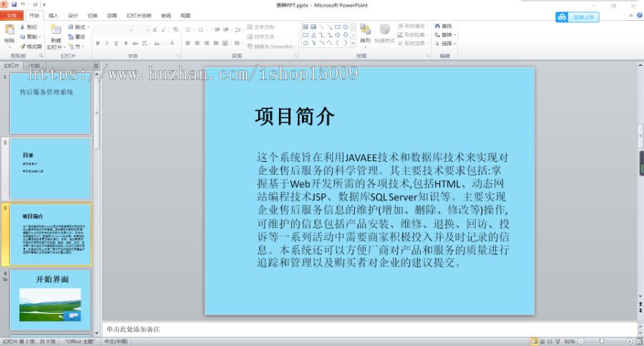644x346 pixels.
Task: Toggle align text right
Action: (x=207, y=43)
